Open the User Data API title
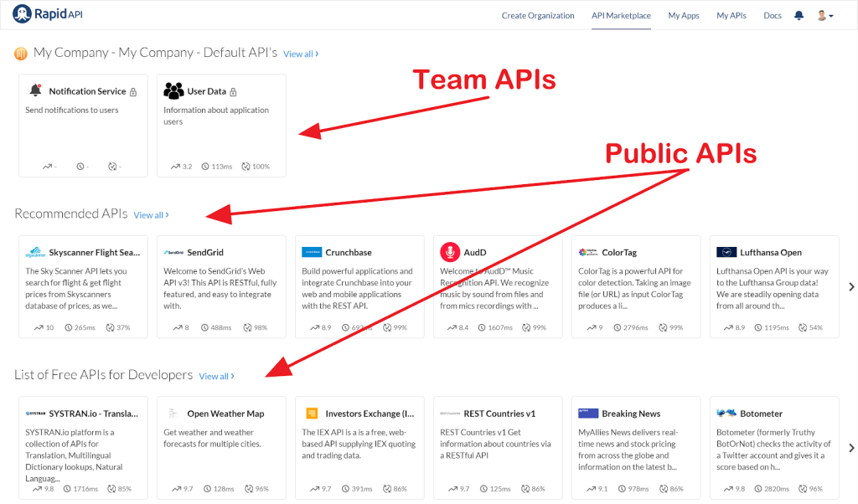858x504 pixels. pyautogui.click(x=206, y=91)
